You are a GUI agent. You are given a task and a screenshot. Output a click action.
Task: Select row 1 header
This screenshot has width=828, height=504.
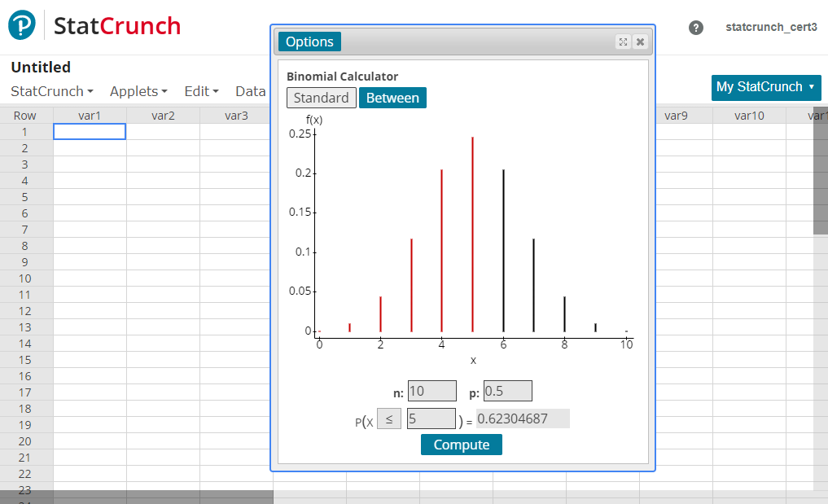[x=24, y=132]
